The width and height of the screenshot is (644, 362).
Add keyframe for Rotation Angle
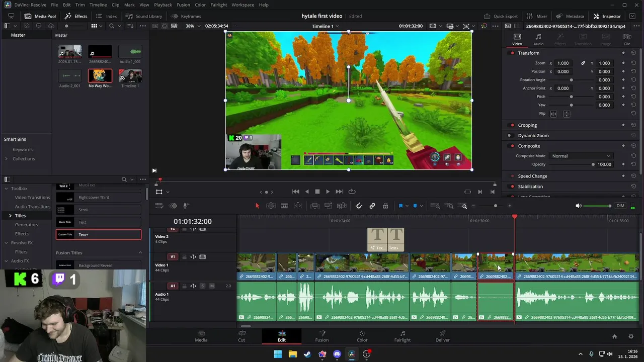(x=623, y=80)
